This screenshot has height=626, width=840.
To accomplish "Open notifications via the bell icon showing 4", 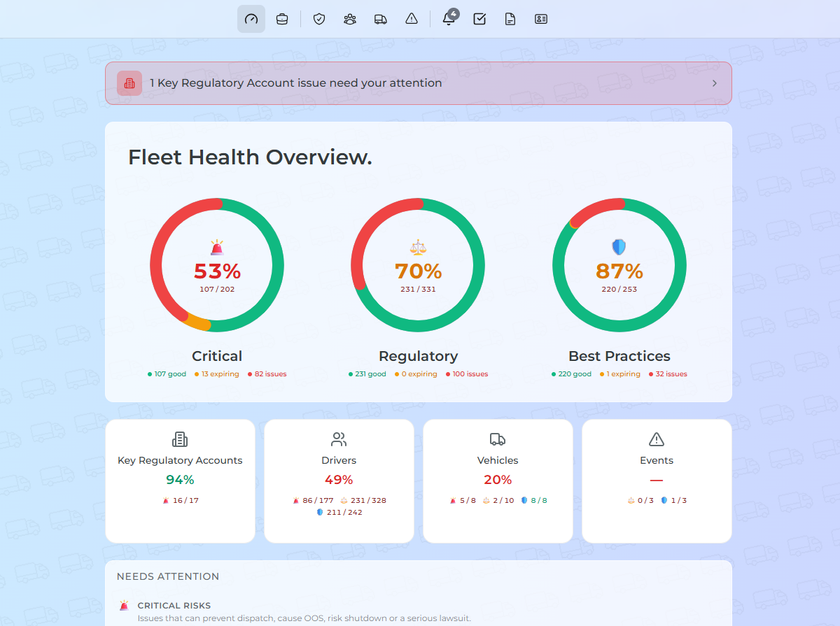I will tap(448, 19).
